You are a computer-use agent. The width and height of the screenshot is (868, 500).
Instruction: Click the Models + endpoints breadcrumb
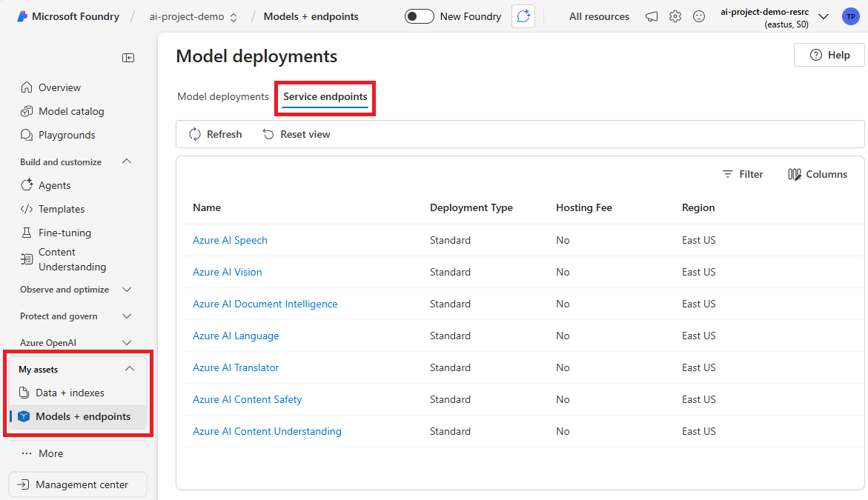(x=311, y=16)
